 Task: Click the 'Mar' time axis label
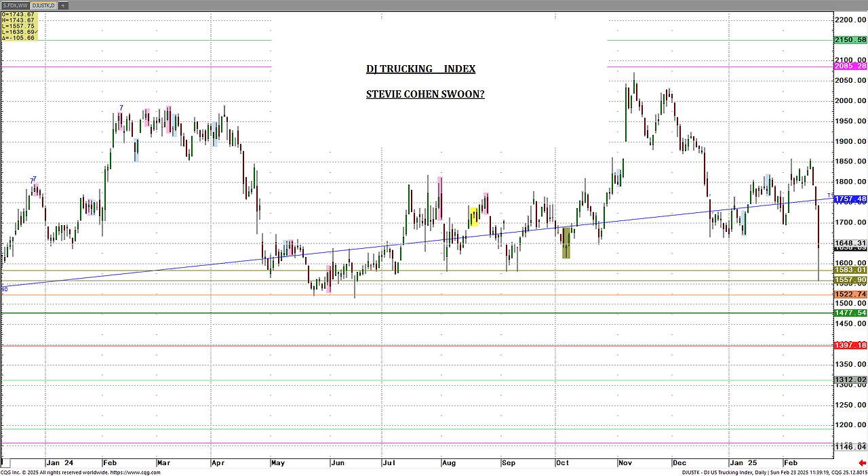point(164,464)
